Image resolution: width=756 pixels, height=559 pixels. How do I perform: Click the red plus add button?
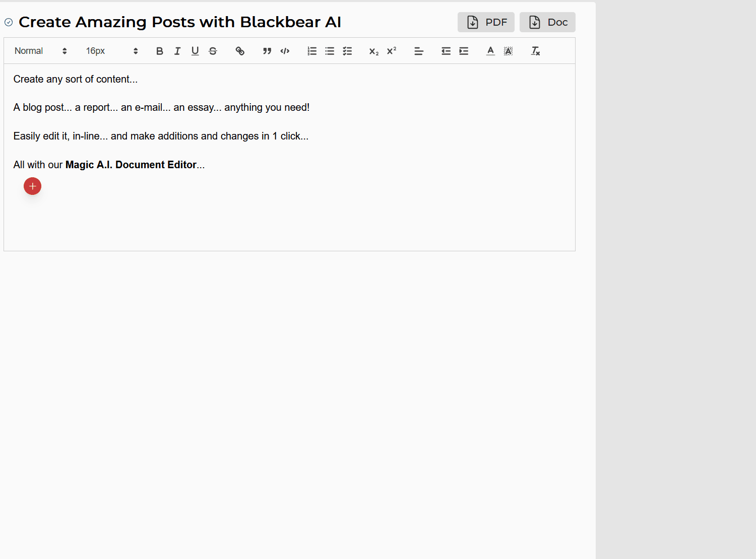pos(32,186)
